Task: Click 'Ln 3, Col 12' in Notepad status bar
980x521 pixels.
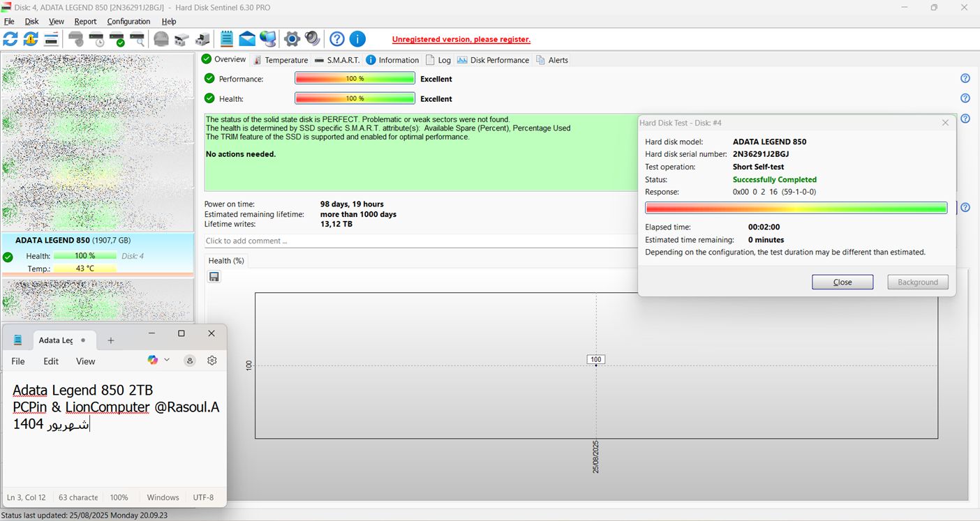Action: point(27,497)
